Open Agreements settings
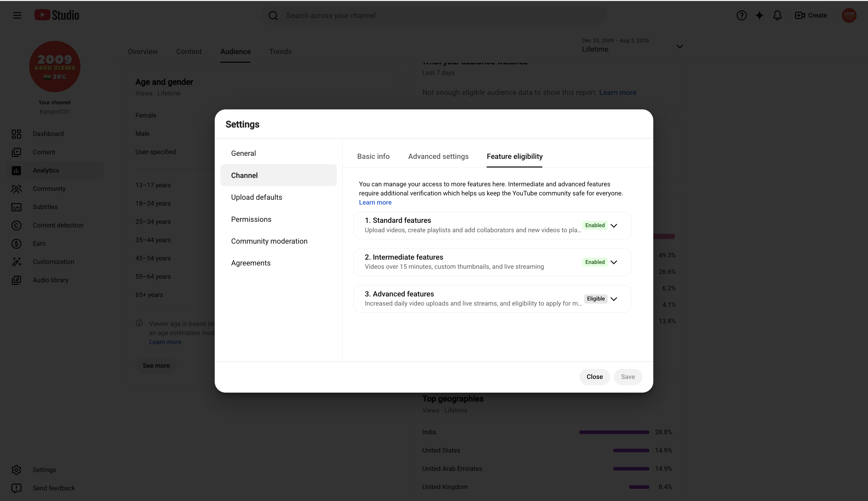 pos(278,263)
